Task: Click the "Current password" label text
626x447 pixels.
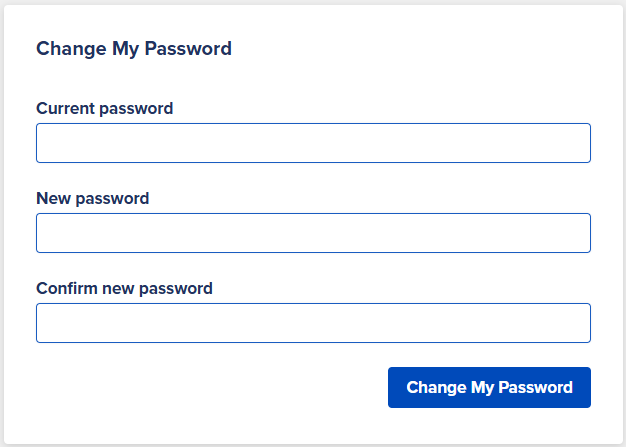Action: coord(105,109)
